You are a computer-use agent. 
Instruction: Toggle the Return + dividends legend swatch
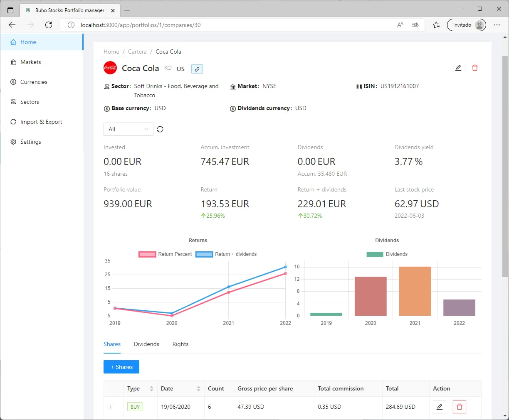tap(204, 254)
